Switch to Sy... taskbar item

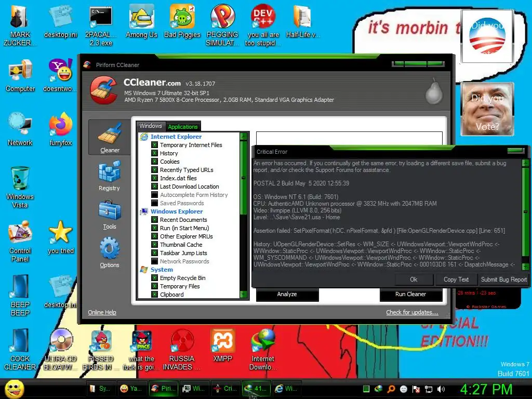102,389
